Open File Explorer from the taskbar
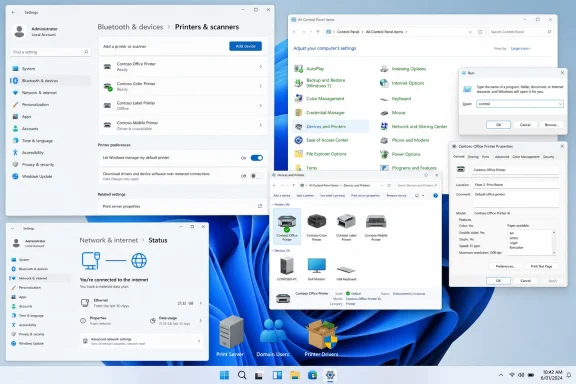 (x=295, y=375)
